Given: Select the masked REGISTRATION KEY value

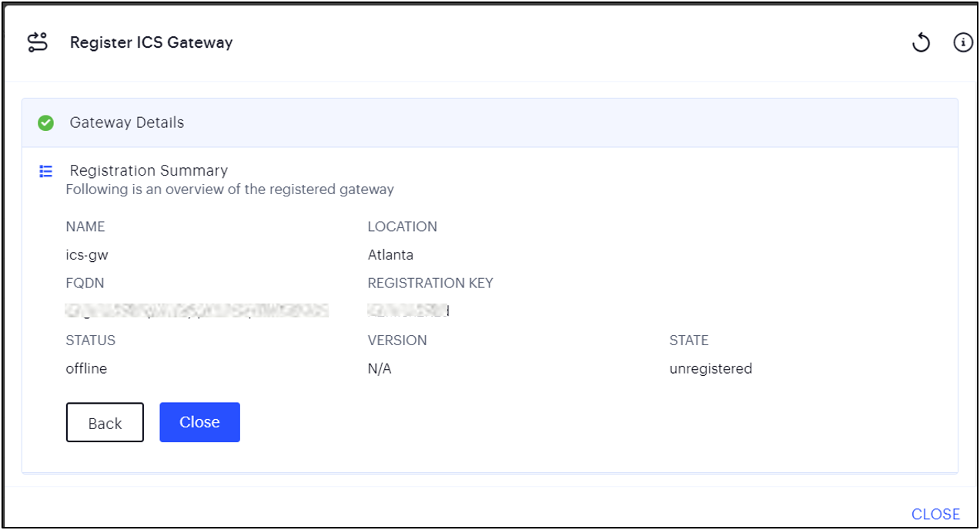Looking at the screenshot, I should click(406, 311).
